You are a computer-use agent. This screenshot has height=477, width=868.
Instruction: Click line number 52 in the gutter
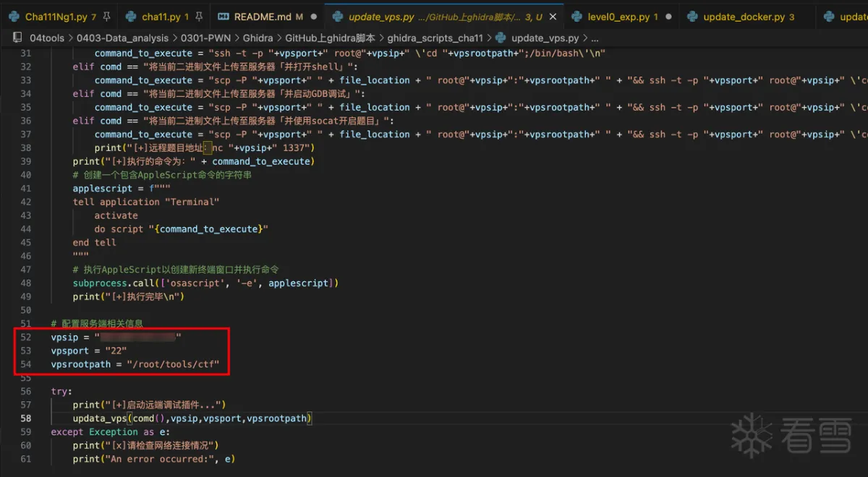[26, 337]
